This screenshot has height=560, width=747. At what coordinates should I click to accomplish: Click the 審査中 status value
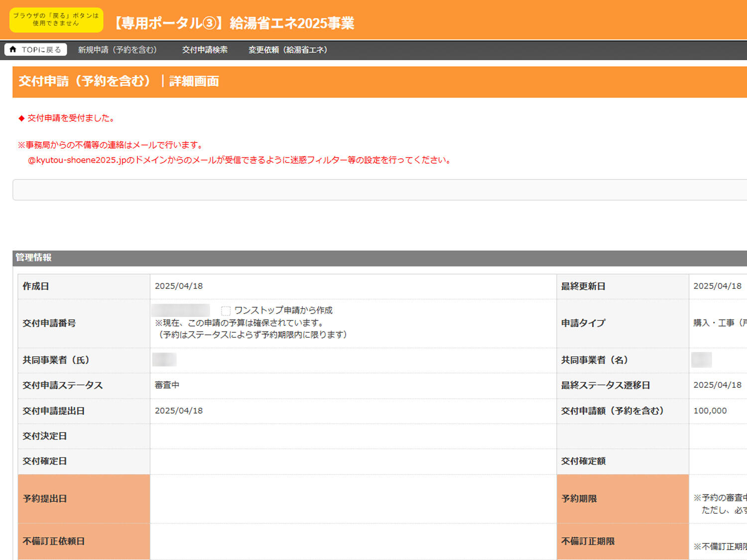(167, 385)
